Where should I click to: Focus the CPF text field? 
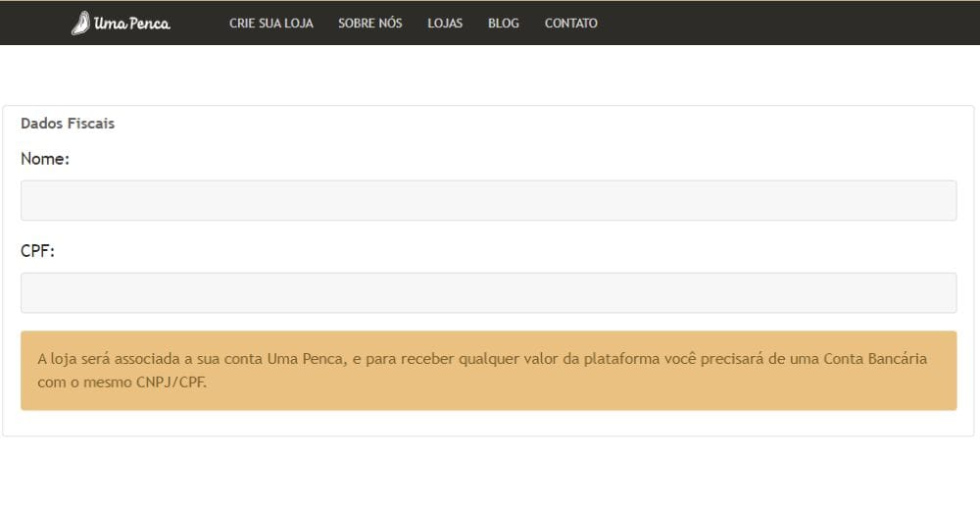(x=488, y=292)
